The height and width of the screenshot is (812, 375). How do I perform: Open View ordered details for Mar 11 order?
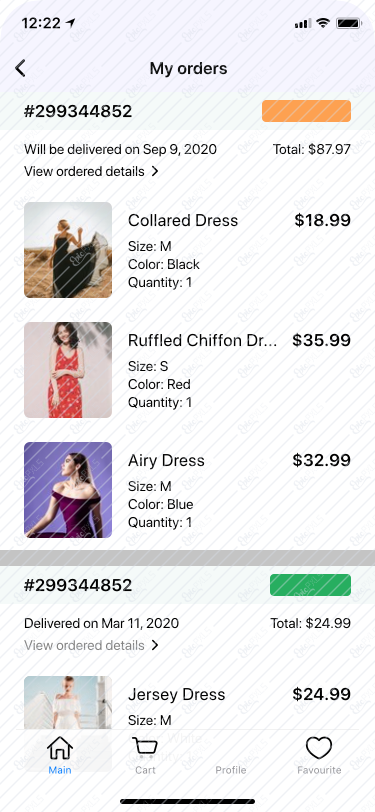pos(84,645)
